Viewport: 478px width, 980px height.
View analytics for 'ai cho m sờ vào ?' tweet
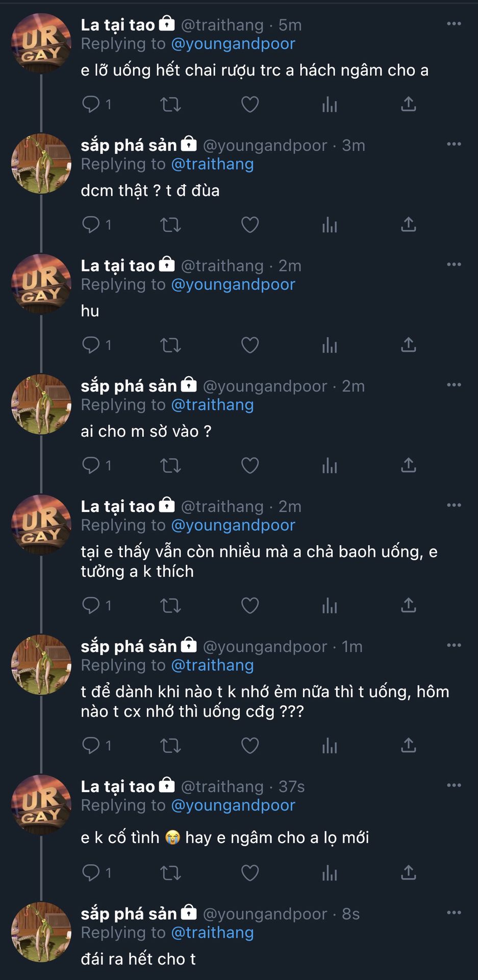point(330,465)
